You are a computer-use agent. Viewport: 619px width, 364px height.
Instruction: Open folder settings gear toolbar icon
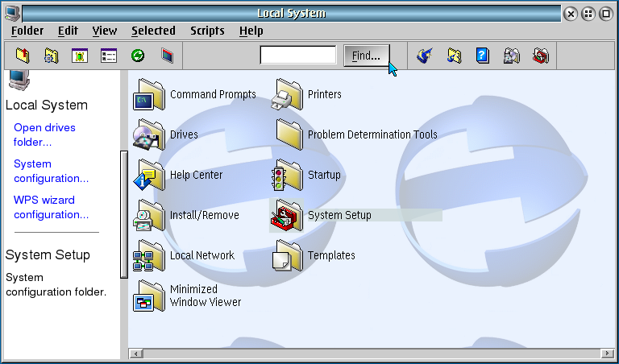click(52, 56)
